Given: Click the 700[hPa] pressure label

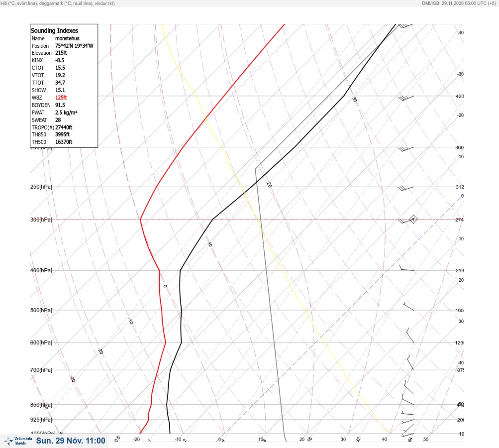Looking at the screenshot, I should click(41, 370).
